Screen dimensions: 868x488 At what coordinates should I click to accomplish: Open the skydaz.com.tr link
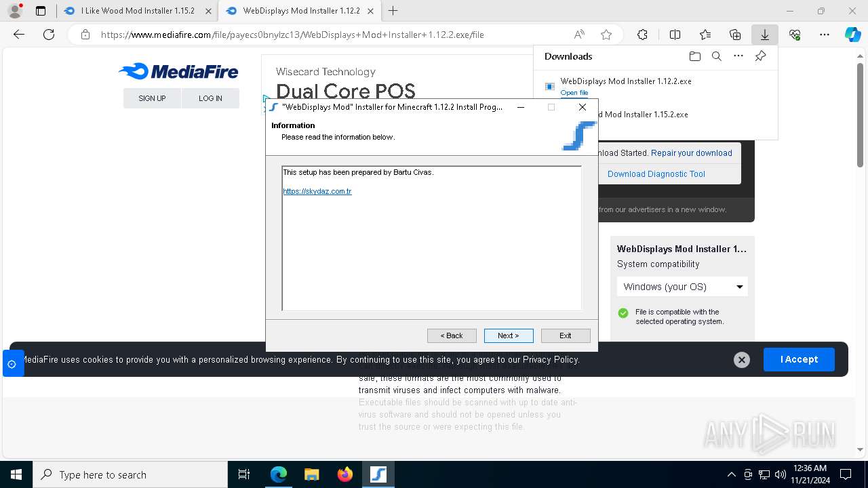[317, 191]
